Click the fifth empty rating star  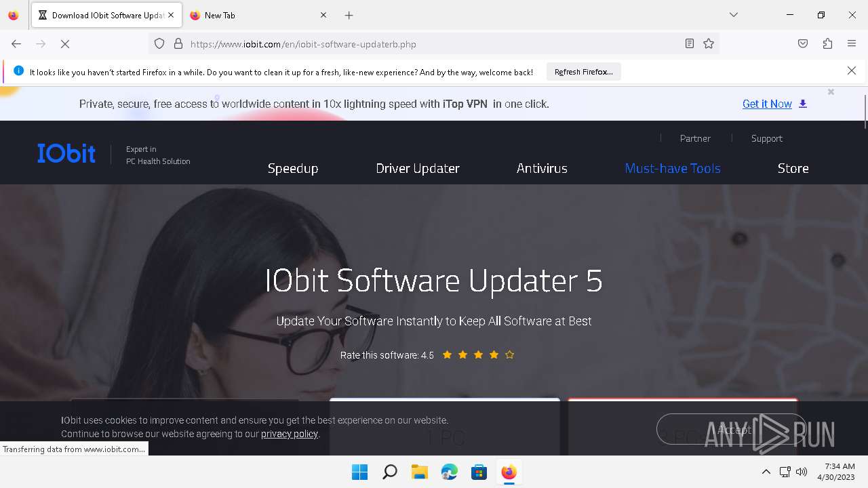click(x=509, y=354)
